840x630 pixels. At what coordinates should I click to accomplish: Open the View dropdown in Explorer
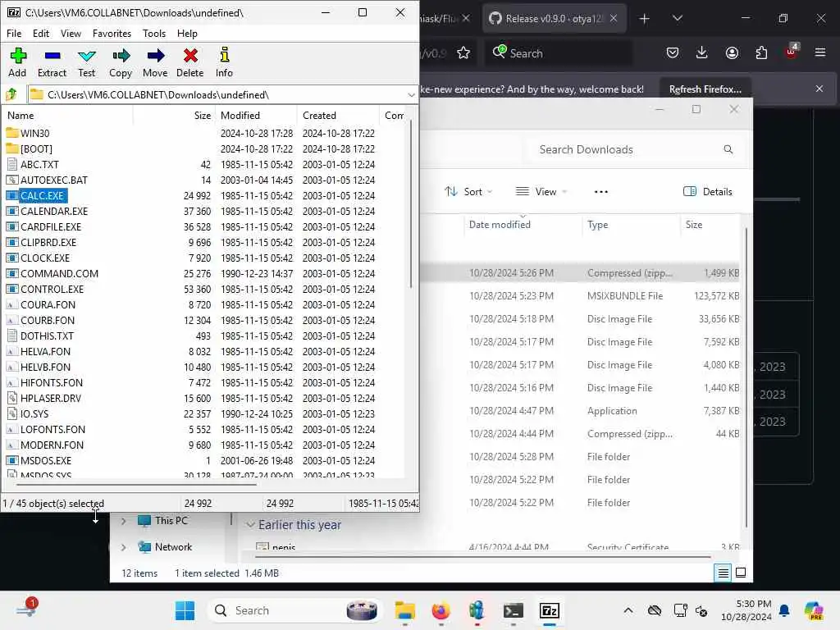click(541, 191)
